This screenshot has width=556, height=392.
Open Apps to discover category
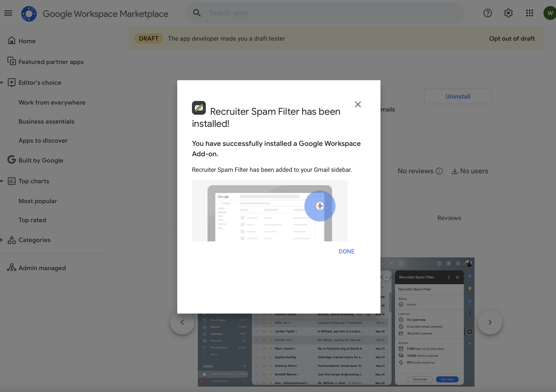43,141
